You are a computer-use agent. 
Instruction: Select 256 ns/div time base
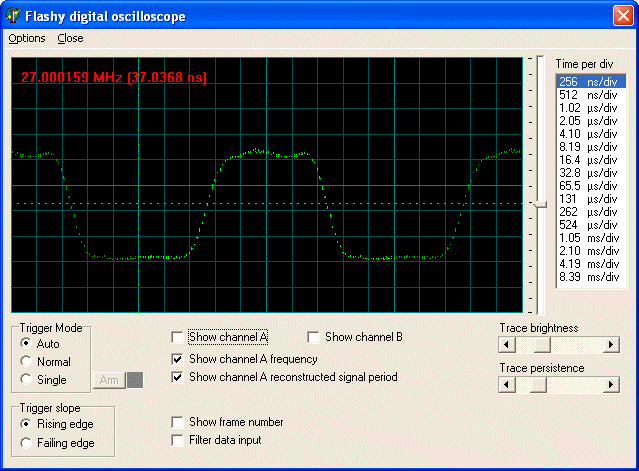coord(591,81)
